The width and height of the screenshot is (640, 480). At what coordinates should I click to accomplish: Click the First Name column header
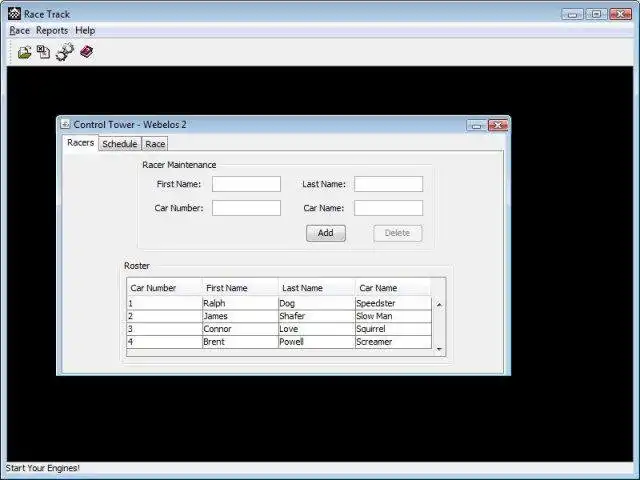point(240,288)
